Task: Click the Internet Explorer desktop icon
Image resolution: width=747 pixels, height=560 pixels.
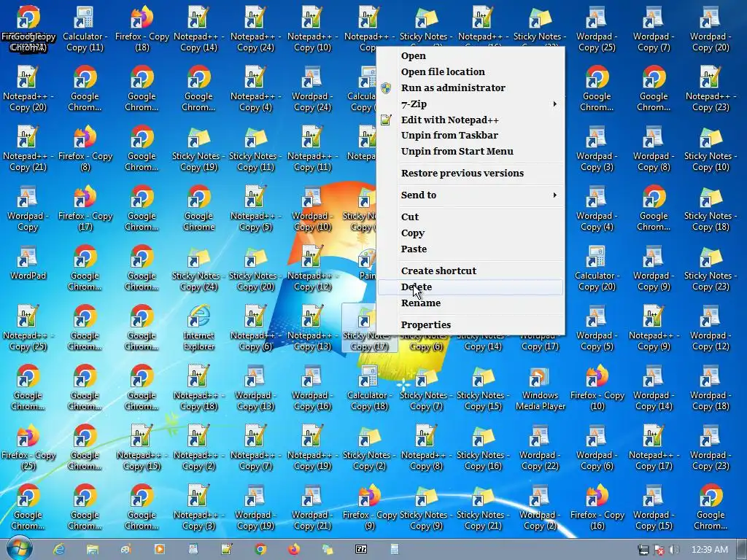Action: tap(198, 327)
